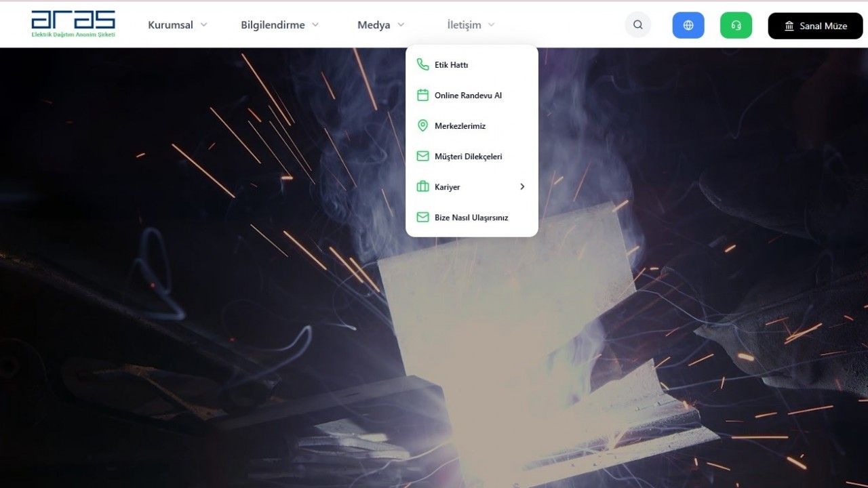Click envelope icon beside Bize Nasıl Ulaşırsınız
868x488 pixels.
[422, 218]
